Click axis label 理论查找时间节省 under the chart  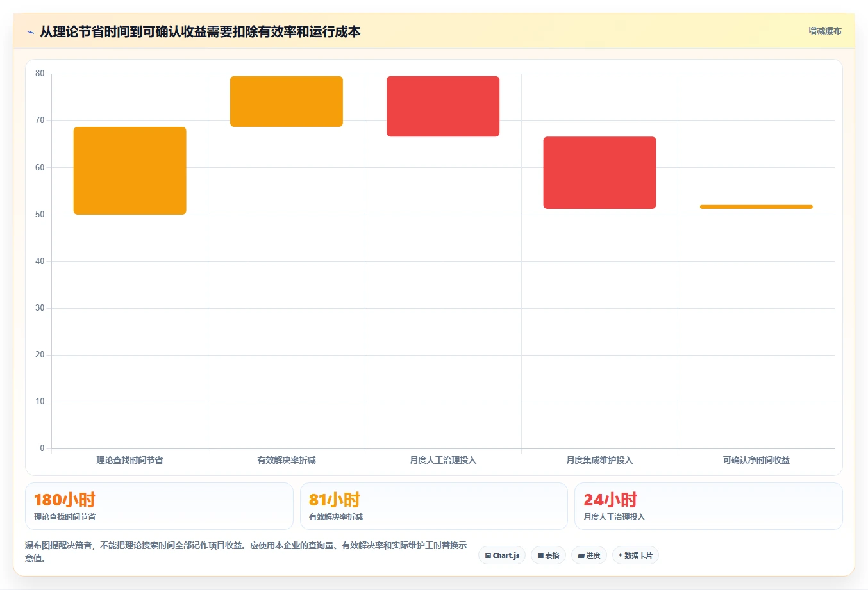[130, 460]
